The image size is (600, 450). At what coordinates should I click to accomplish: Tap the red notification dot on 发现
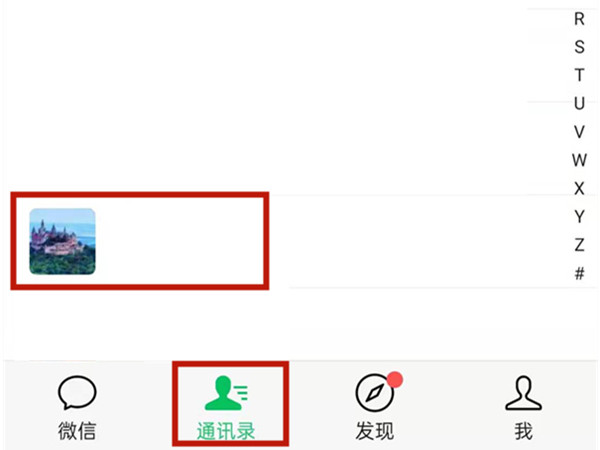[x=395, y=379]
